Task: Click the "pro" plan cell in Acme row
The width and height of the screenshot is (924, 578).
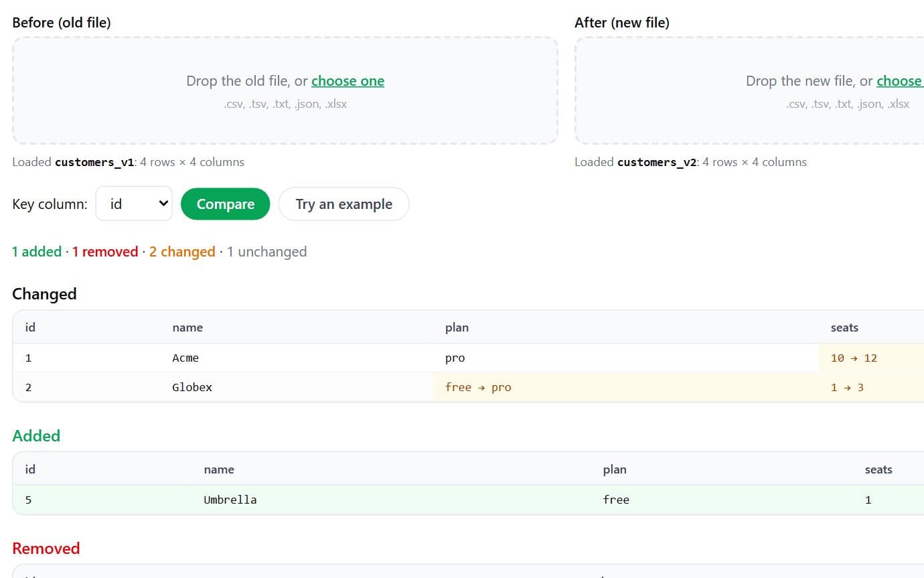Action: tap(455, 358)
